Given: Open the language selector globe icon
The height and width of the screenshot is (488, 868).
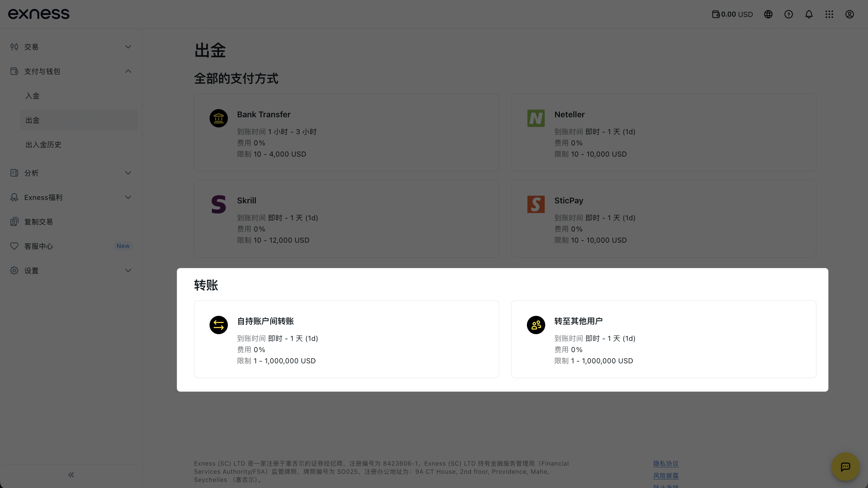Looking at the screenshot, I should [x=768, y=14].
